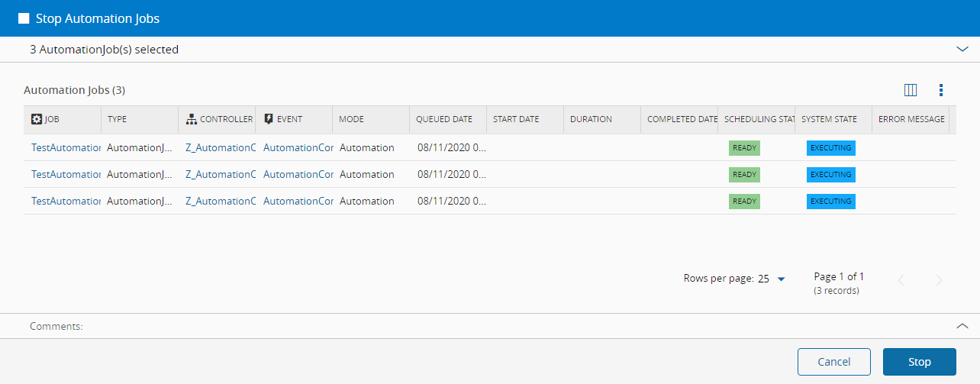Click READY badge in third row
Image resolution: width=980 pixels, height=384 pixels.
point(744,202)
